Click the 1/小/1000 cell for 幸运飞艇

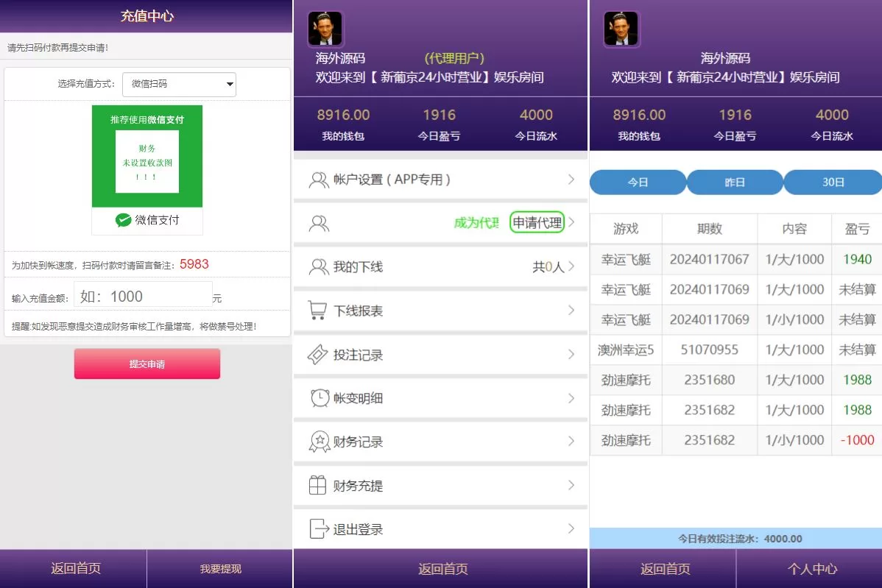794,319
